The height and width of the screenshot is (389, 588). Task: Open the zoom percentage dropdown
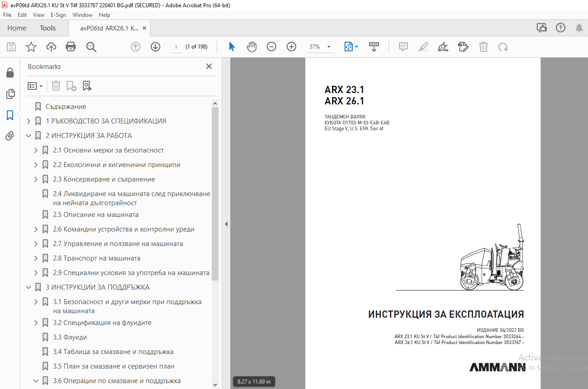(329, 47)
